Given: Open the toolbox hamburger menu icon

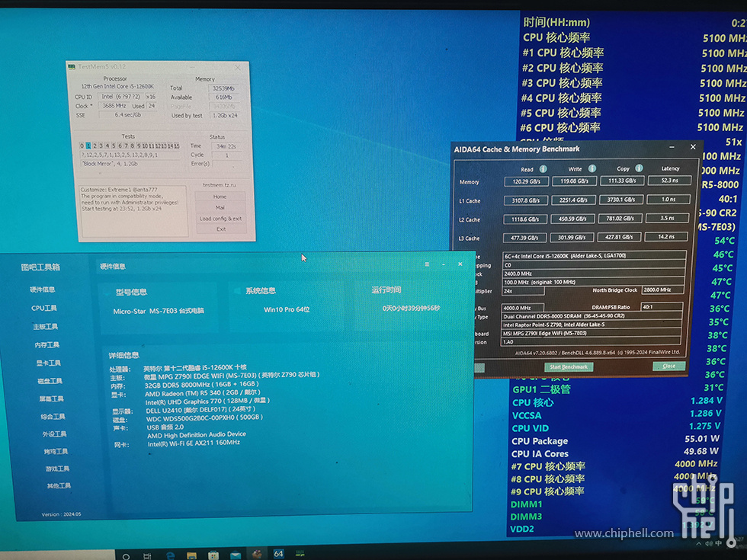Looking at the screenshot, I should (x=427, y=264).
